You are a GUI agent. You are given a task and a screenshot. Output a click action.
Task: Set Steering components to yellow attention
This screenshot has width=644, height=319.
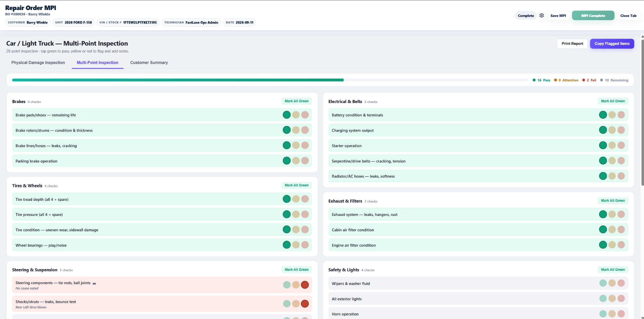[x=296, y=285]
